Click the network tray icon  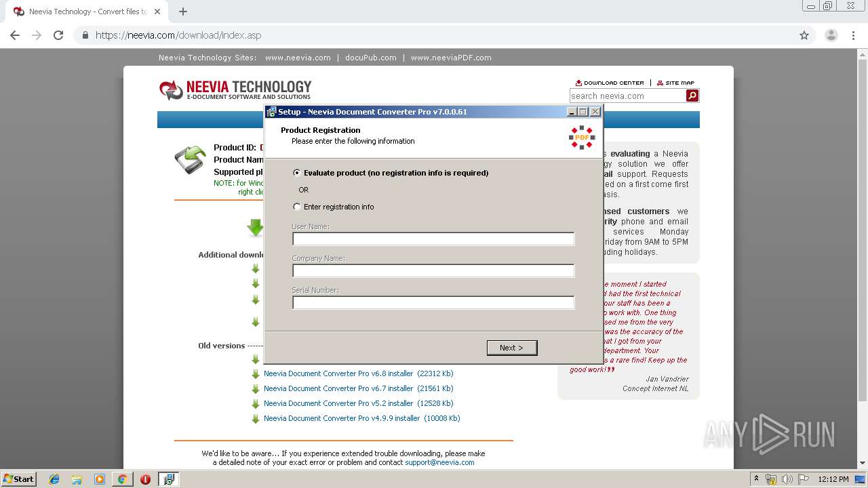[771, 479]
